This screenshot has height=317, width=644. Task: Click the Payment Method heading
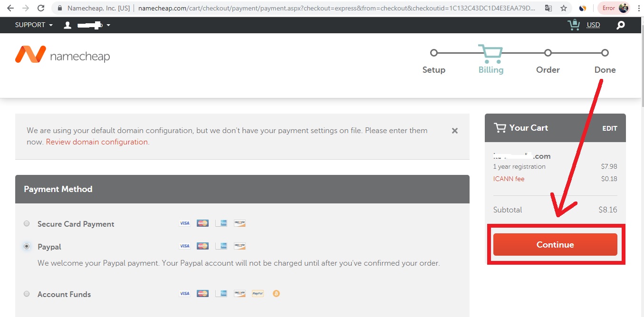[58, 189]
